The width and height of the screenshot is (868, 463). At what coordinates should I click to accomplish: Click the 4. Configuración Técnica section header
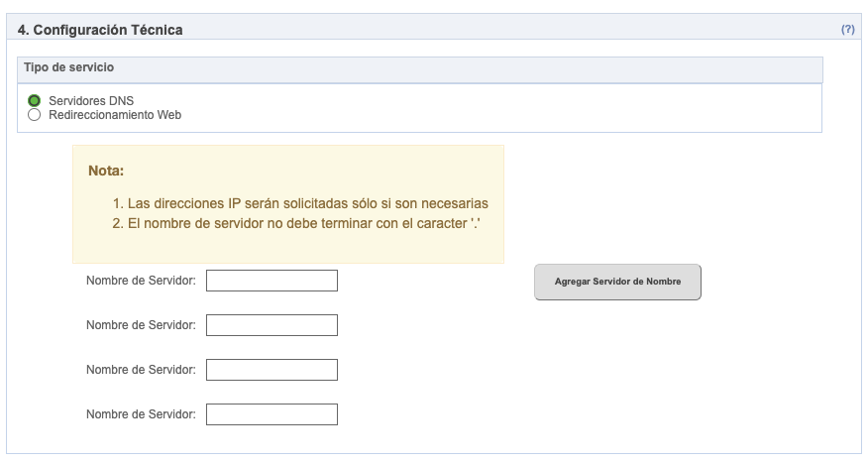100,30
